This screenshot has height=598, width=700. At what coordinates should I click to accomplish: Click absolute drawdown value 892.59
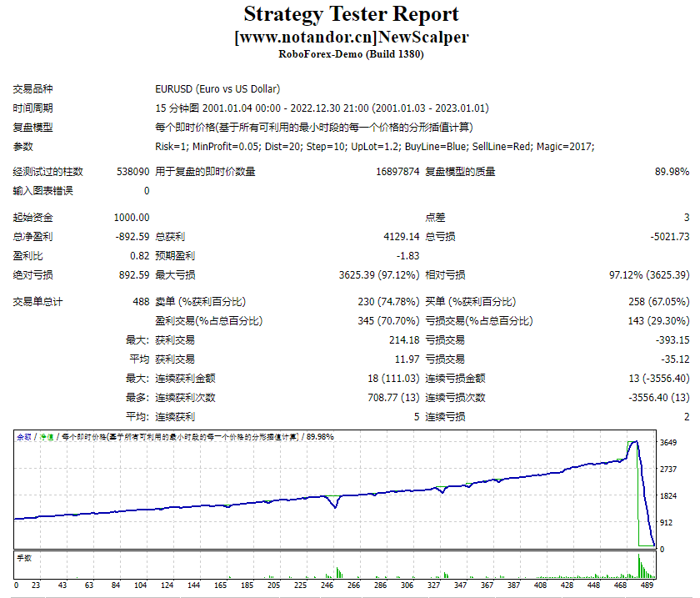(x=134, y=275)
